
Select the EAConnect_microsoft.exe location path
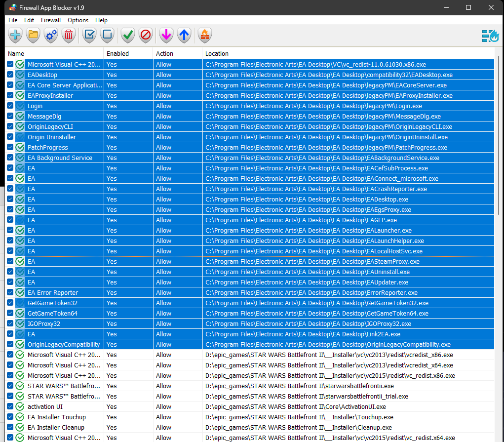(322, 179)
